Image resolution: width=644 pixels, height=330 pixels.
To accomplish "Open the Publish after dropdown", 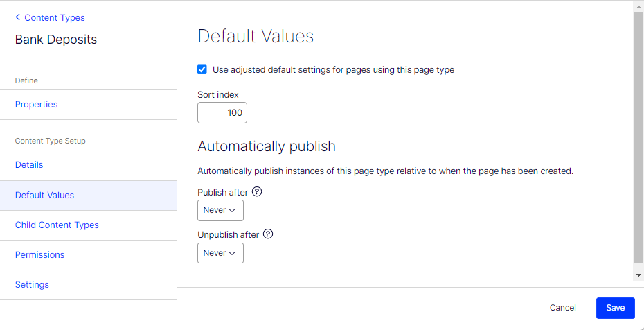I will (x=221, y=210).
